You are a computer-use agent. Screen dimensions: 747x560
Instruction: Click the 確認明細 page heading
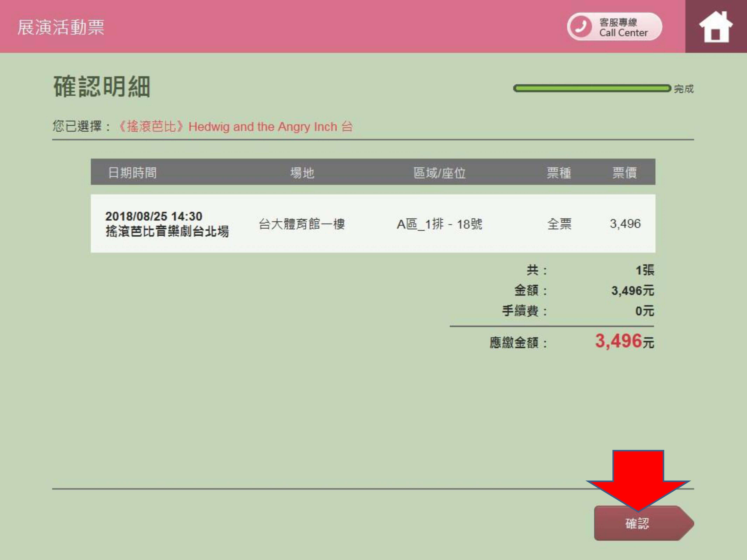click(x=102, y=86)
